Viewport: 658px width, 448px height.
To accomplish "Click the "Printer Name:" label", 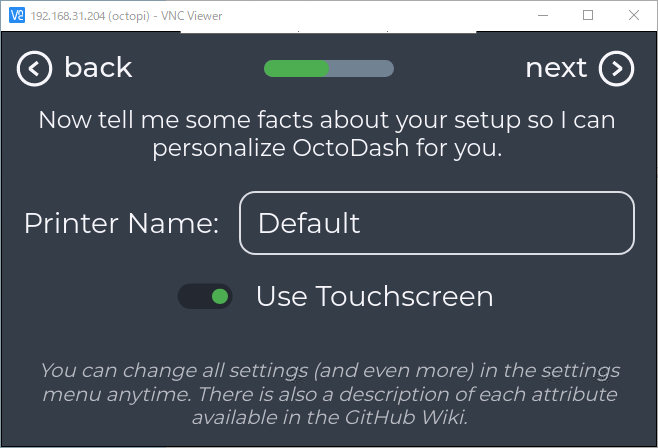I will 121,223.
